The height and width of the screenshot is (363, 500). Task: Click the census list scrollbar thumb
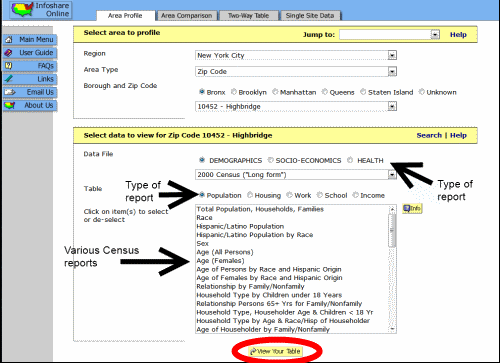(x=392, y=231)
